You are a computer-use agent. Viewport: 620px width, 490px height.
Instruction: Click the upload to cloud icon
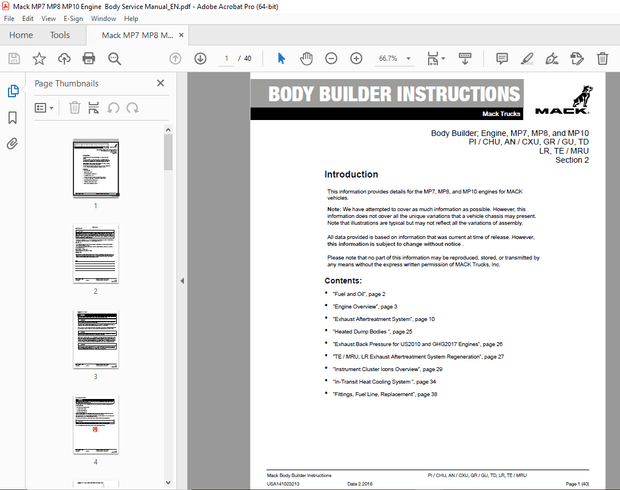coord(64,59)
